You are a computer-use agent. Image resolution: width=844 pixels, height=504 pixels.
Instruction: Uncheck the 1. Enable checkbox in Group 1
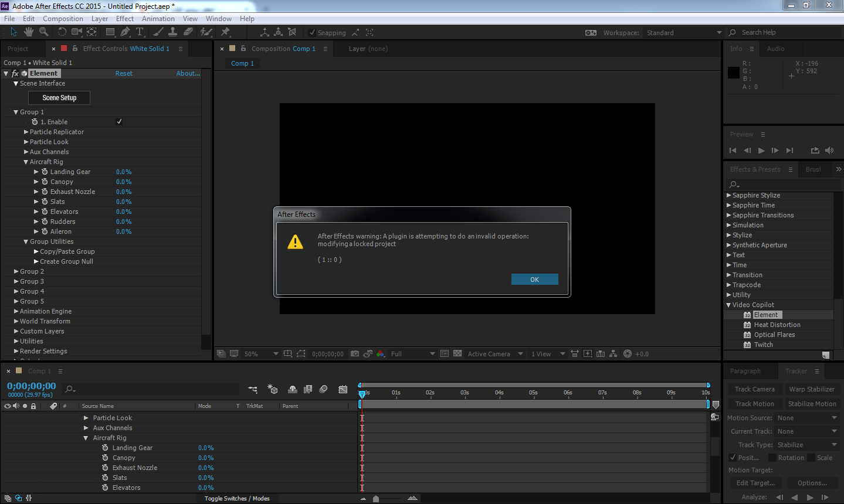coord(119,122)
